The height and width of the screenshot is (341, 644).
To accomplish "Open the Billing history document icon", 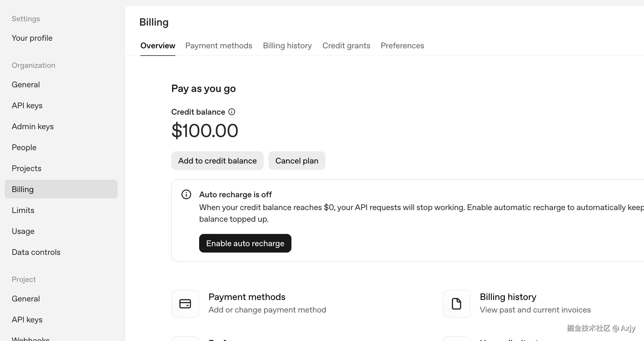I will tap(456, 304).
